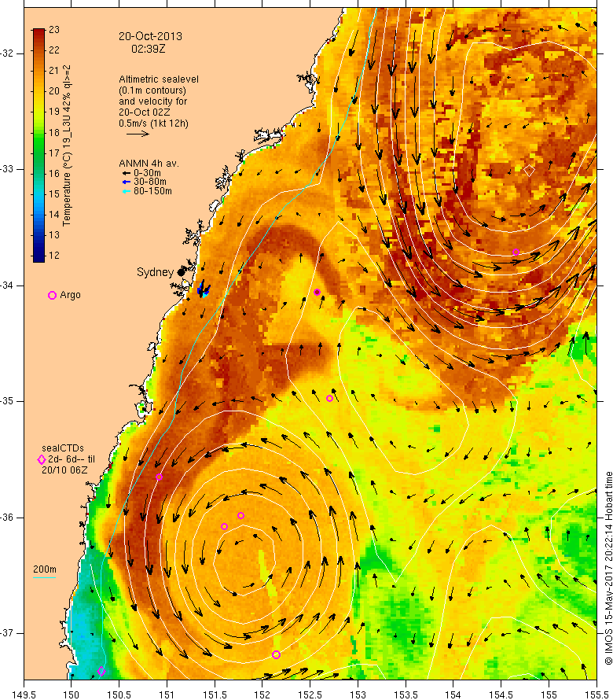Click the '-34' latitude axis label
This screenshot has width=613, height=700.
point(8,286)
